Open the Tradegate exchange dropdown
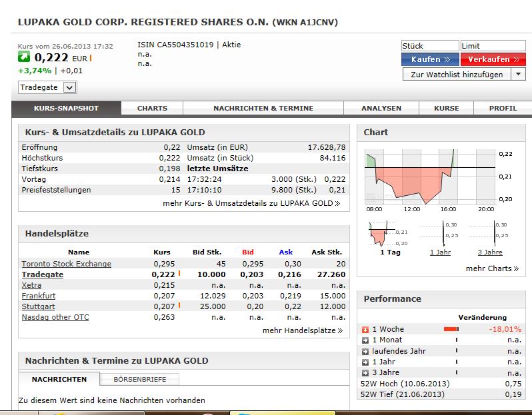The height and width of the screenshot is (415, 532). click(x=47, y=87)
